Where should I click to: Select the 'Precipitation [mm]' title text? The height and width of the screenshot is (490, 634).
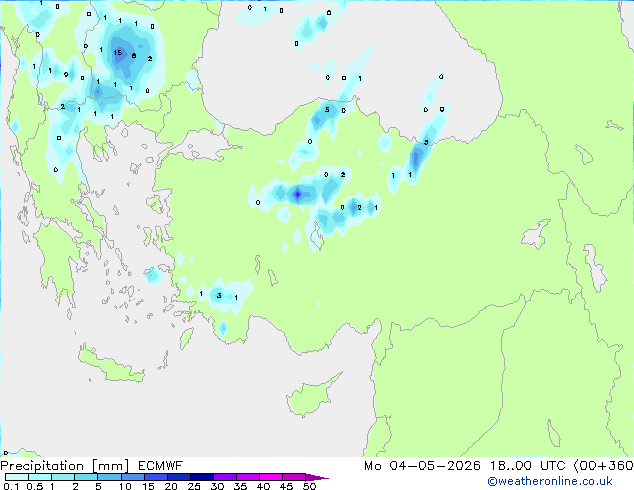pos(65,466)
